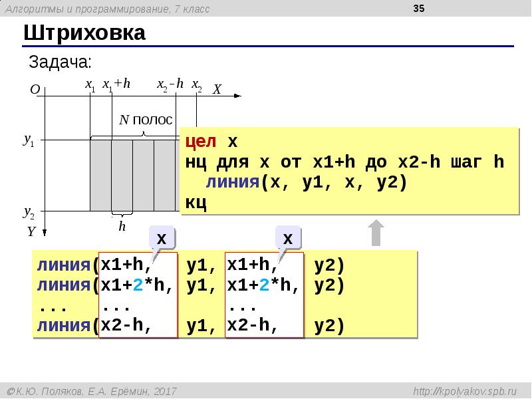Click the gray upward arrow icon
Image resolution: width=532 pixels, height=399 pixels.
pos(376,234)
